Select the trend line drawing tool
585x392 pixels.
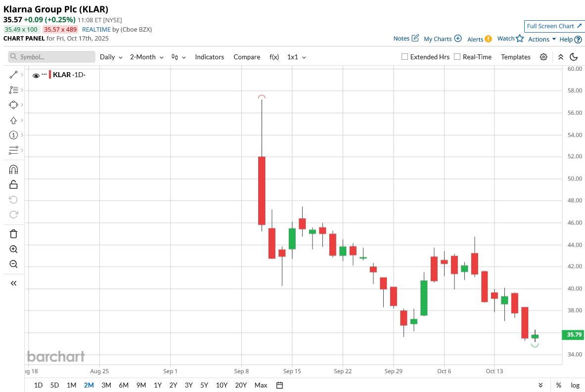13,75
